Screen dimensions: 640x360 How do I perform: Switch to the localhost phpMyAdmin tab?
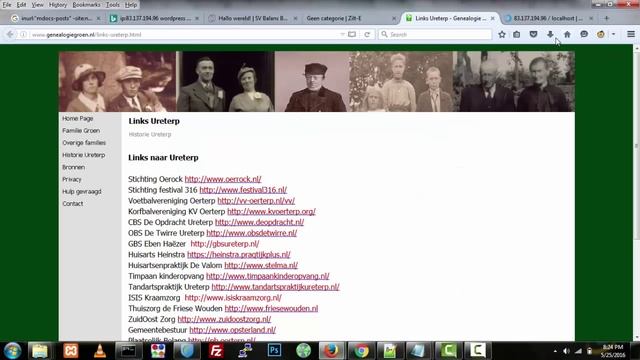549,18
